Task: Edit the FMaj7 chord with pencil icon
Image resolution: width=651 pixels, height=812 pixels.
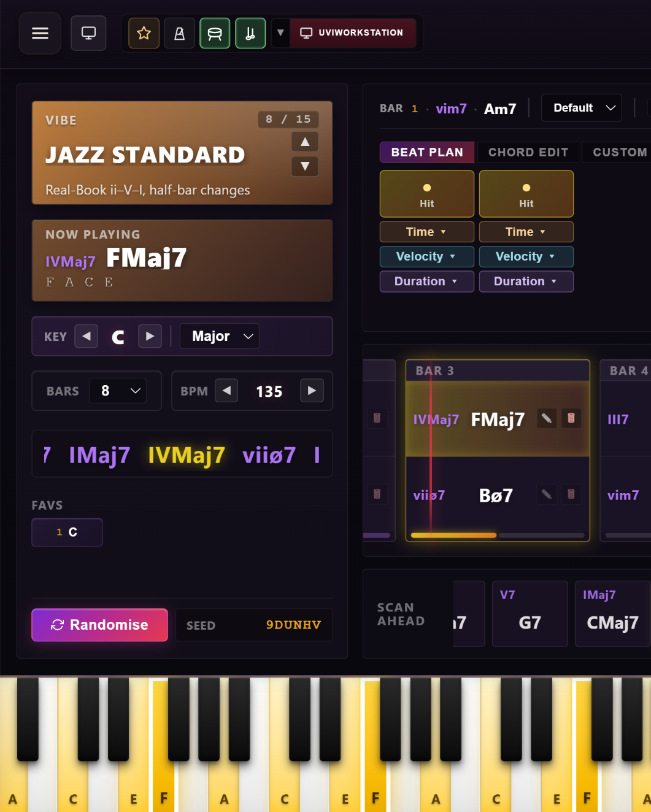Action: [x=546, y=418]
